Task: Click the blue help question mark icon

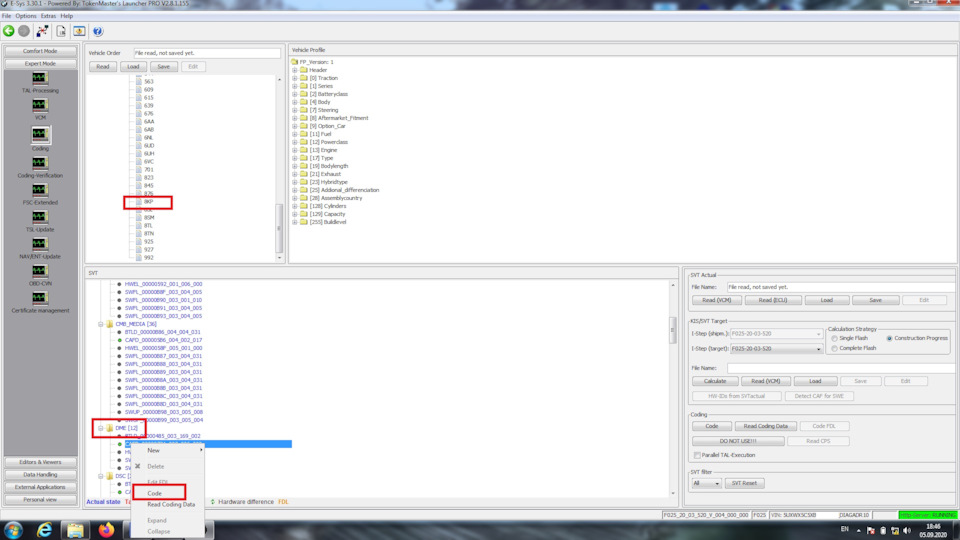Action: click(x=98, y=31)
